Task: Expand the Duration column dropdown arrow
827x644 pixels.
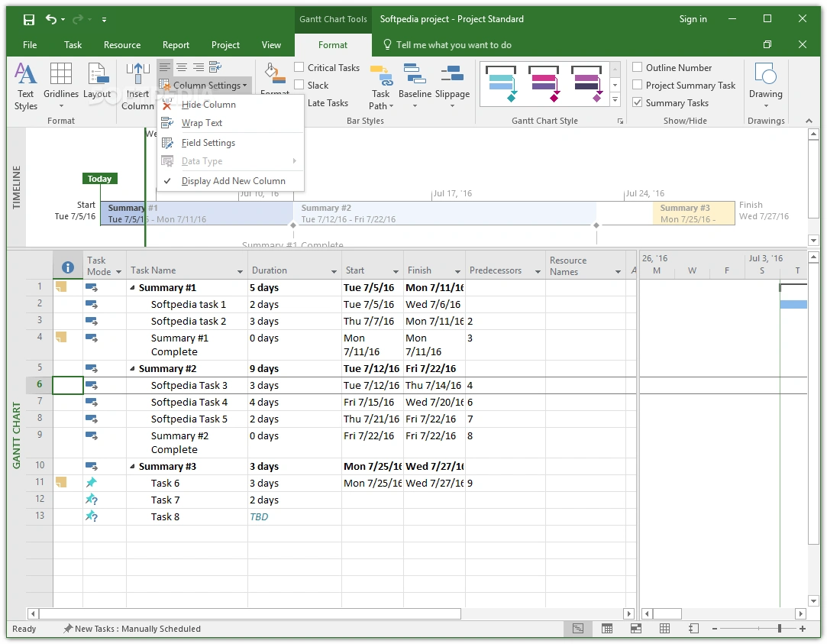Action: (334, 272)
